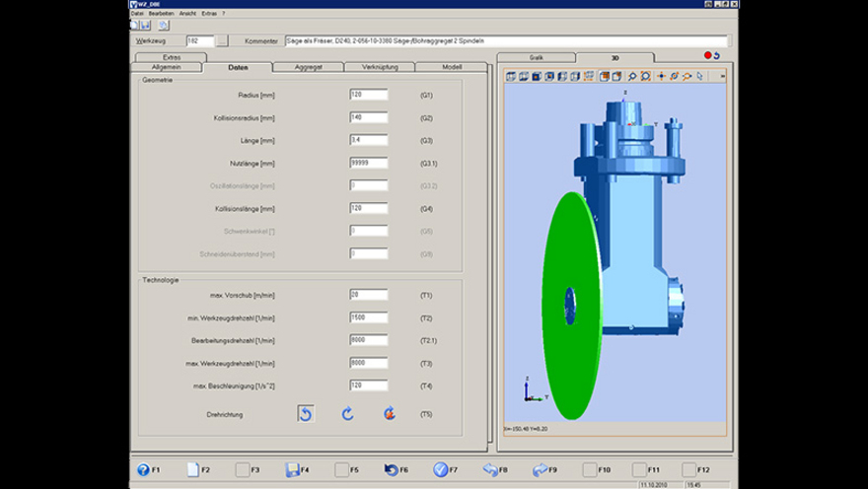Click the F8 back arrow button
868x489 pixels.
[x=495, y=469]
